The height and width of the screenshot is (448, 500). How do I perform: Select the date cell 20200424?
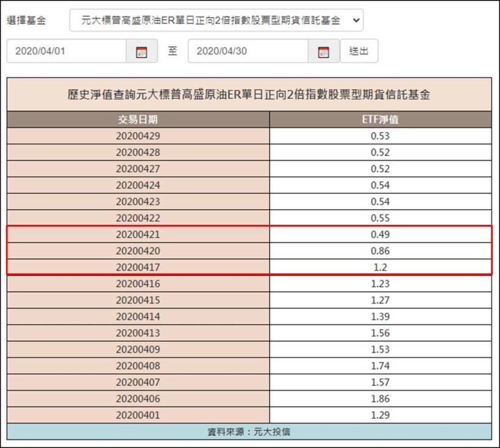coord(138,185)
